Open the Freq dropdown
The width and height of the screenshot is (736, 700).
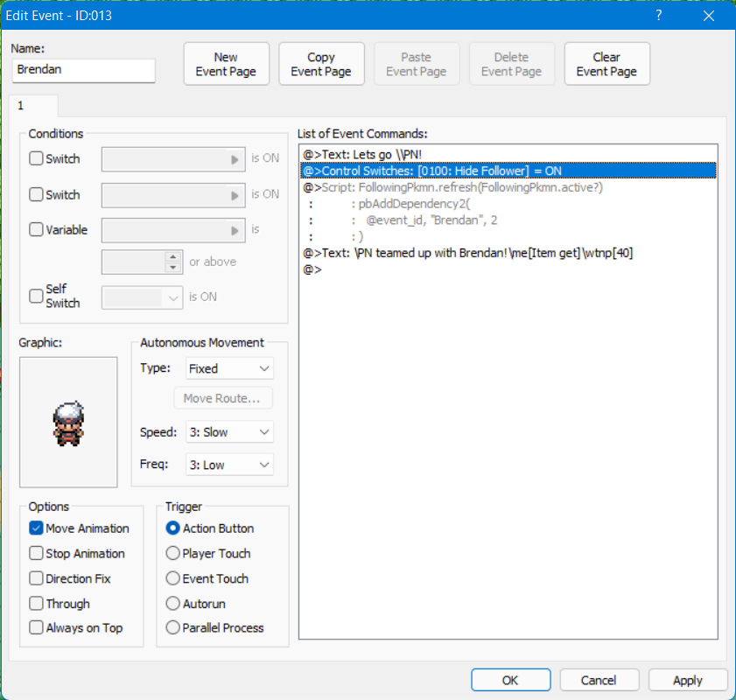tap(229, 465)
